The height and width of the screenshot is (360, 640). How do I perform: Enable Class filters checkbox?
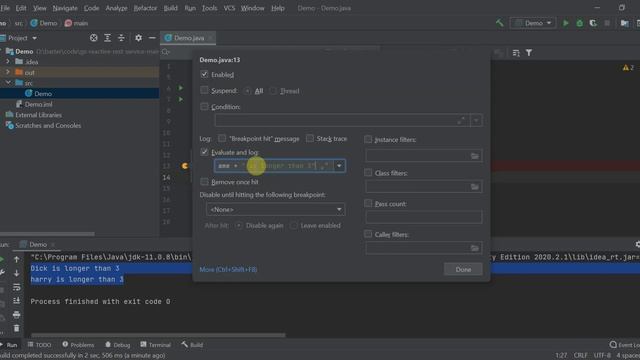(368, 173)
